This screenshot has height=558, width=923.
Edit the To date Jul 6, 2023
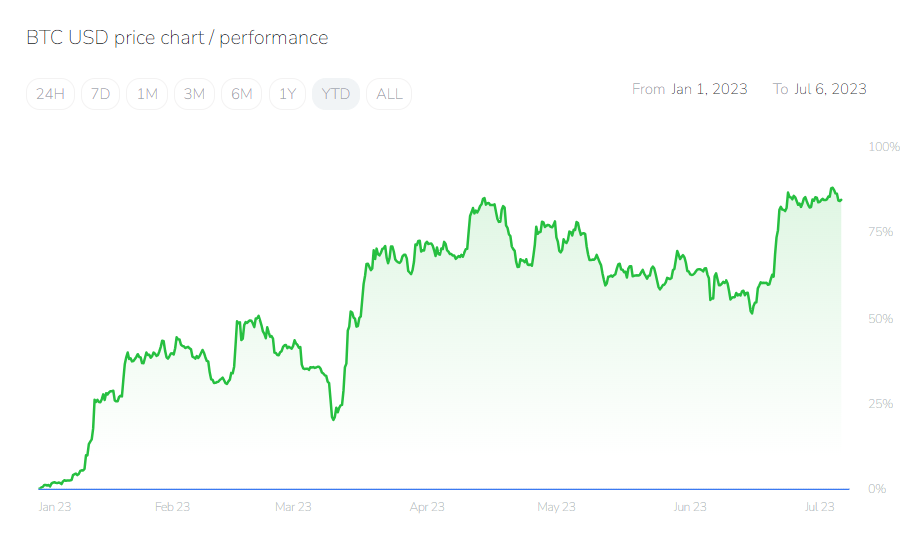(830, 89)
